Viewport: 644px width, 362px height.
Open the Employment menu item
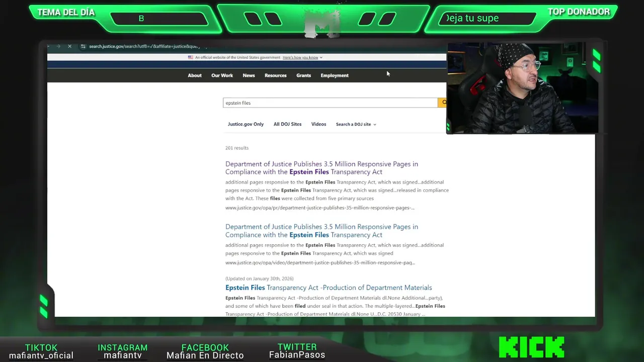335,75
